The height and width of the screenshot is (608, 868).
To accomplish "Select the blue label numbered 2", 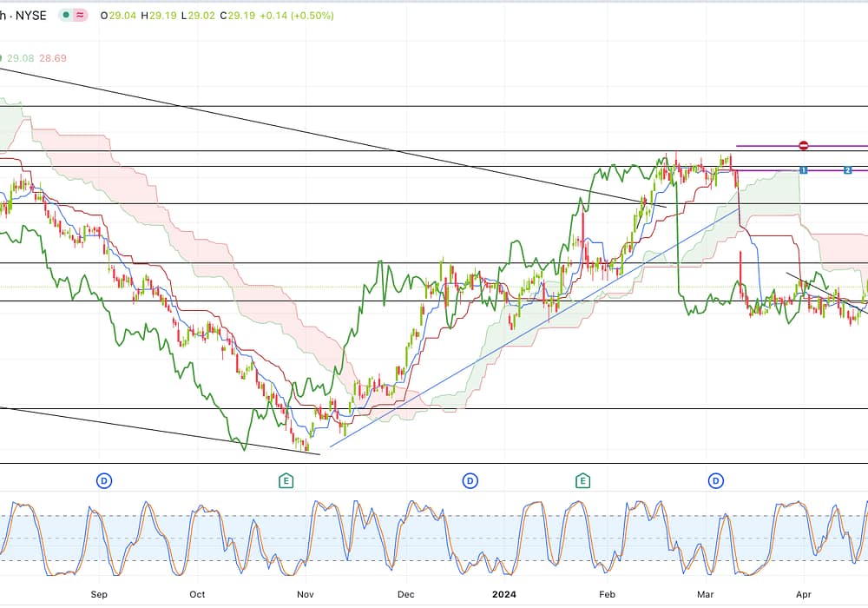I will coord(847,169).
